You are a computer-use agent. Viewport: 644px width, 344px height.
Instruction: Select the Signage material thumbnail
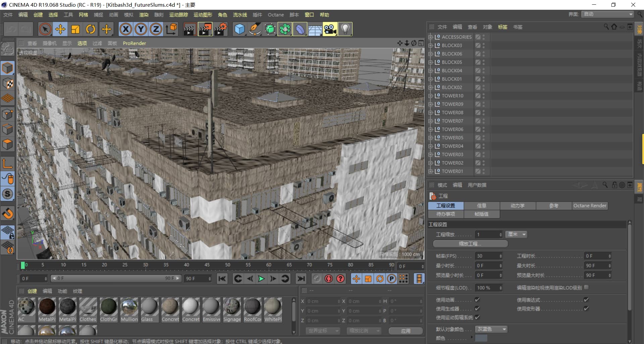(232, 310)
